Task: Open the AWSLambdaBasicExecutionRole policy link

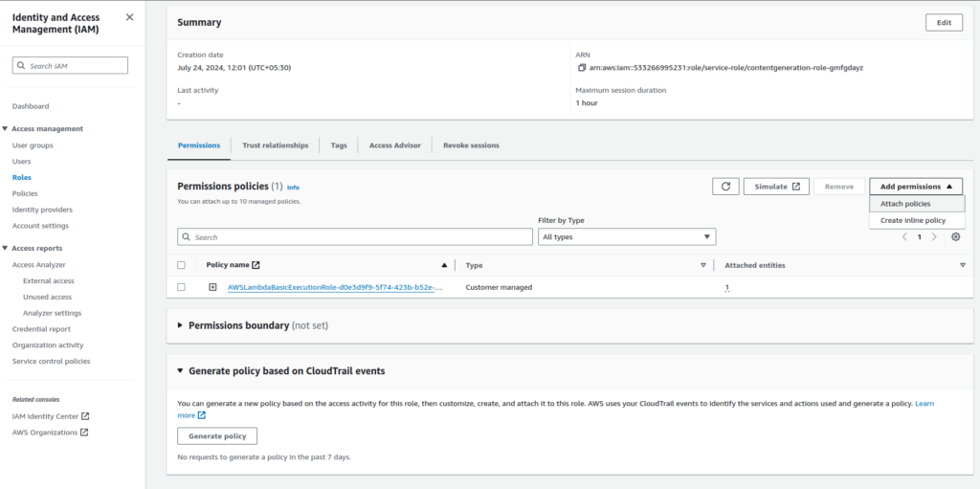Action: coord(336,288)
